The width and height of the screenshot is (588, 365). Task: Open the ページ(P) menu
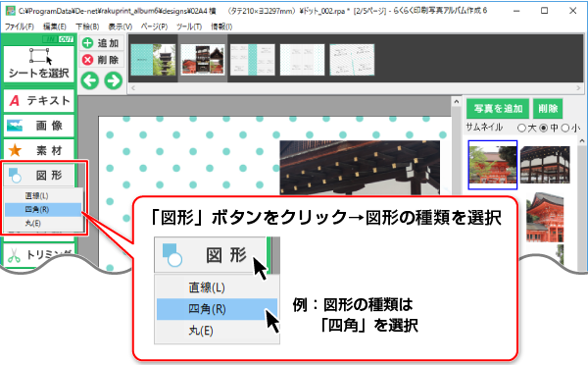pos(154,26)
